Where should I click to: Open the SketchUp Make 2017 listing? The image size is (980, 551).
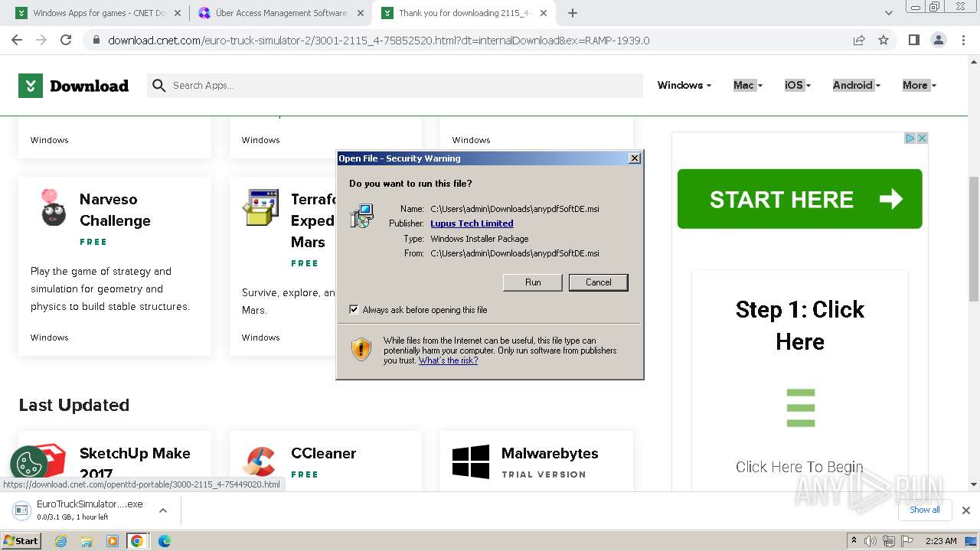click(135, 463)
